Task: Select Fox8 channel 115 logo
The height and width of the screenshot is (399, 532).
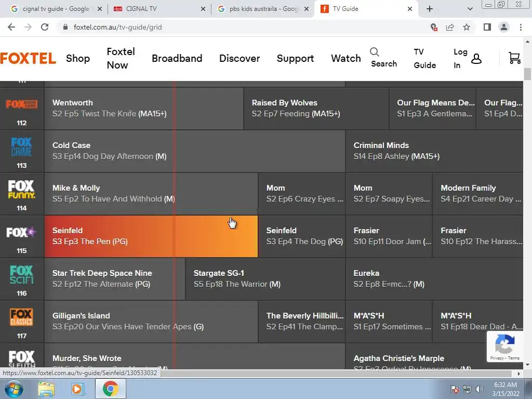Action: [22, 232]
